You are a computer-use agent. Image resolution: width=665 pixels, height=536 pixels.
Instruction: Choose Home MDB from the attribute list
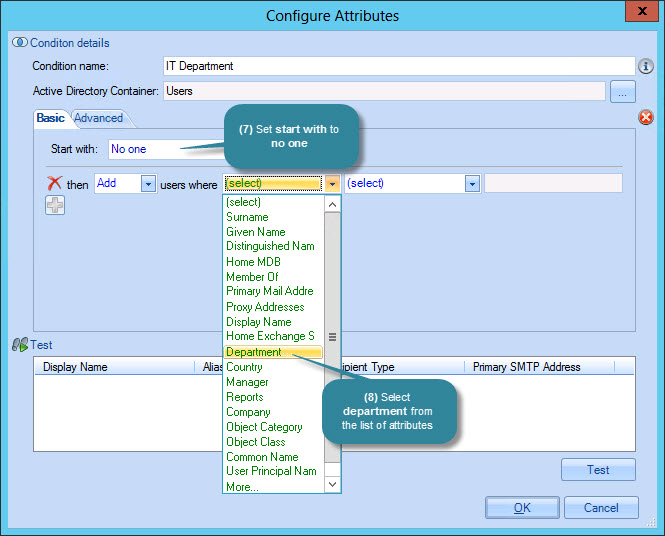274,262
